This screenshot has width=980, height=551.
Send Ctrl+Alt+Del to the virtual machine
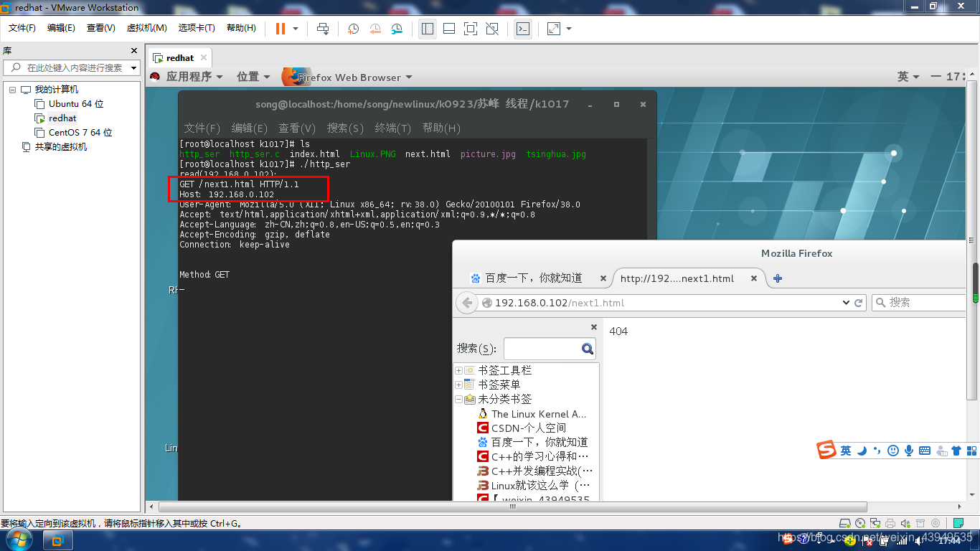323,29
